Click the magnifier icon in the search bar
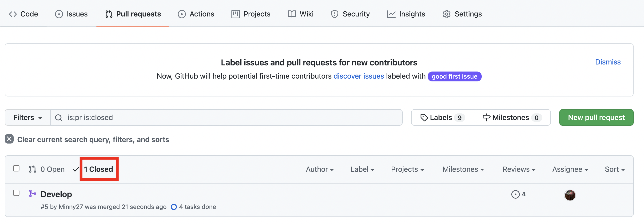 pyautogui.click(x=59, y=117)
